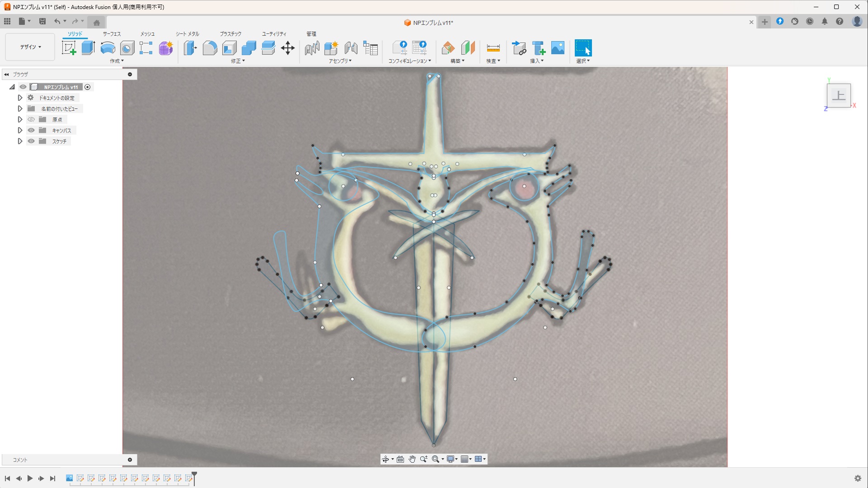Image resolution: width=868 pixels, height=488 pixels.
Task: Toggle visibility of スケッチ folder
Action: click(x=31, y=141)
